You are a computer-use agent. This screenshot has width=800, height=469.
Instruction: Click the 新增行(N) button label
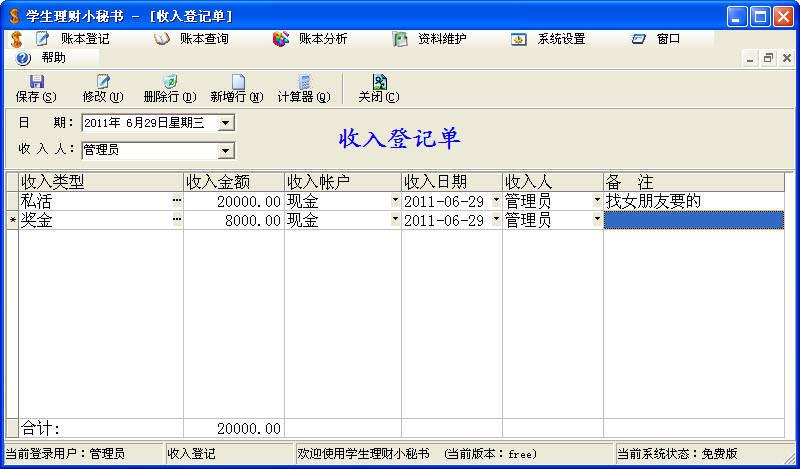point(237,96)
